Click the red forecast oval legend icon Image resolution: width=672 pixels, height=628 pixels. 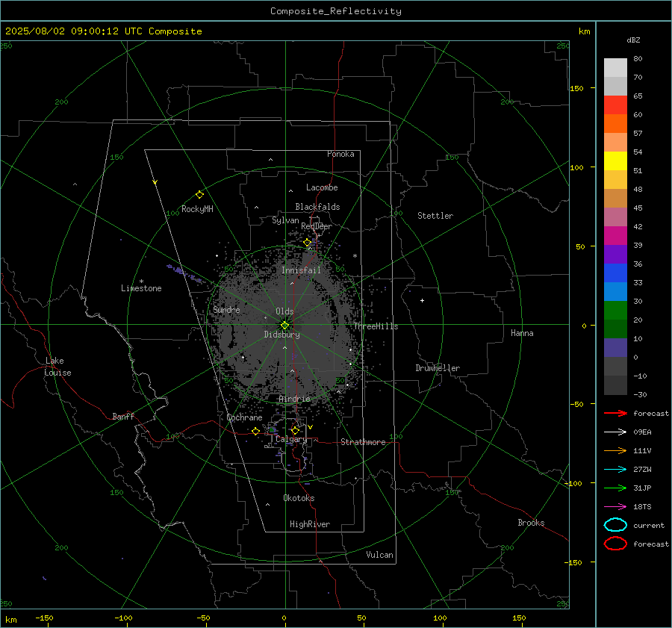[x=615, y=544]
